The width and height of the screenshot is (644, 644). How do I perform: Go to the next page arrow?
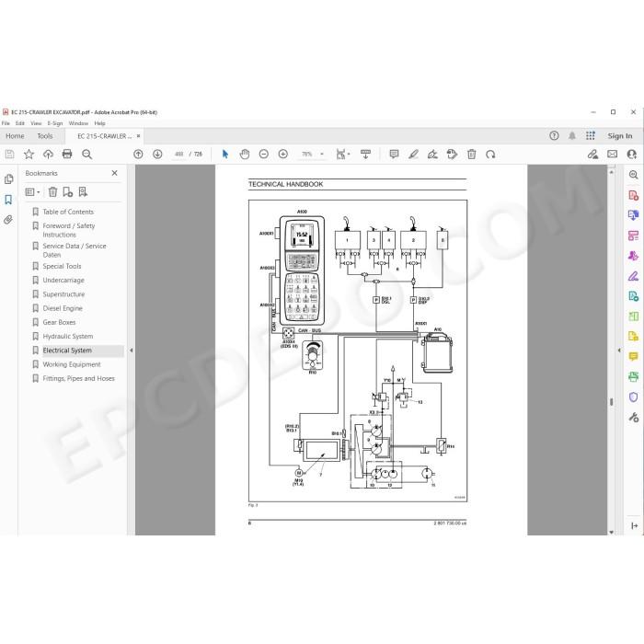157,155
